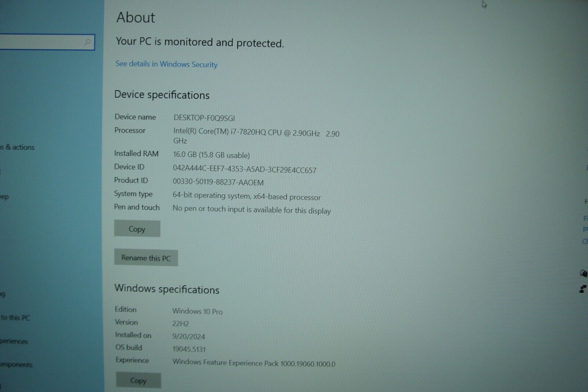Select No pen or touch input text
Viewport: 588px width, 392px height.
(252, 210)
